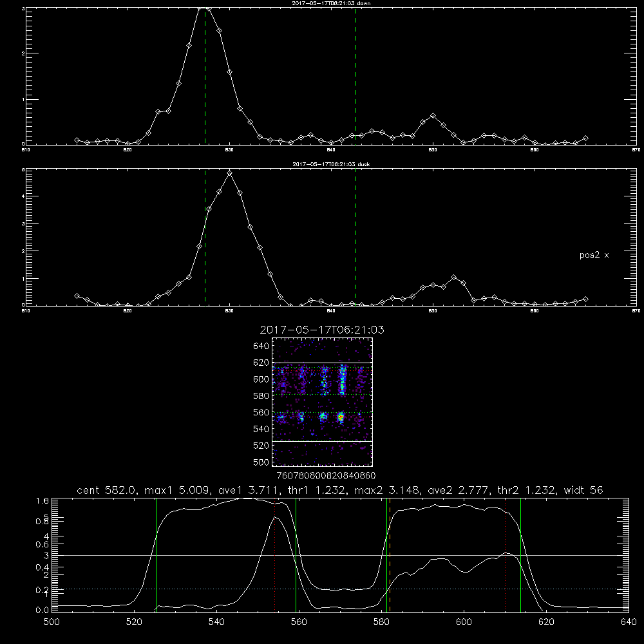Click 'max2 3.148' in the statistics line

pyautogui.click(x=386, y=490)
